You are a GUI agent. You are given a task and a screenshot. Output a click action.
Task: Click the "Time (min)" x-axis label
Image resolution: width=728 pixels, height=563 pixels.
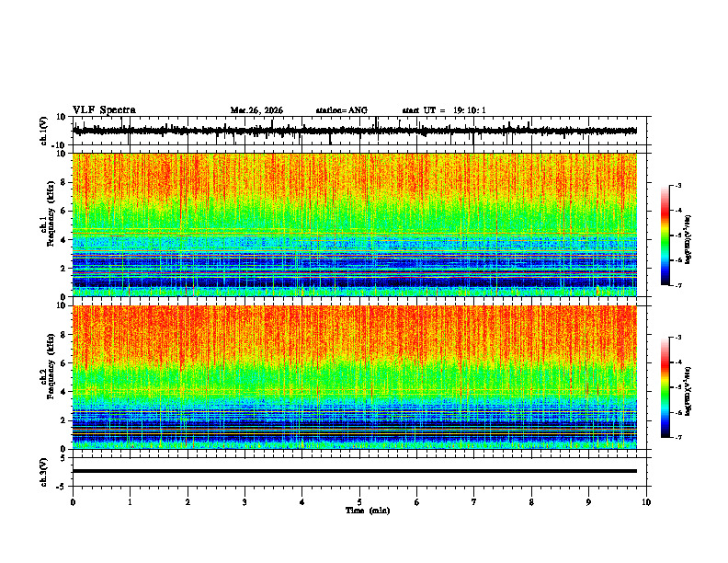click(x=368, y=511)
